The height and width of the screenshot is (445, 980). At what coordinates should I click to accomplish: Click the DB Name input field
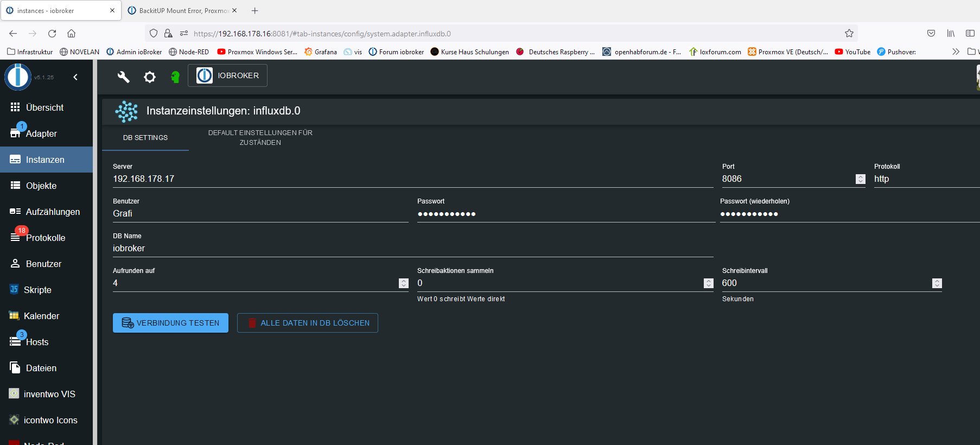click(x=413, y=249)
